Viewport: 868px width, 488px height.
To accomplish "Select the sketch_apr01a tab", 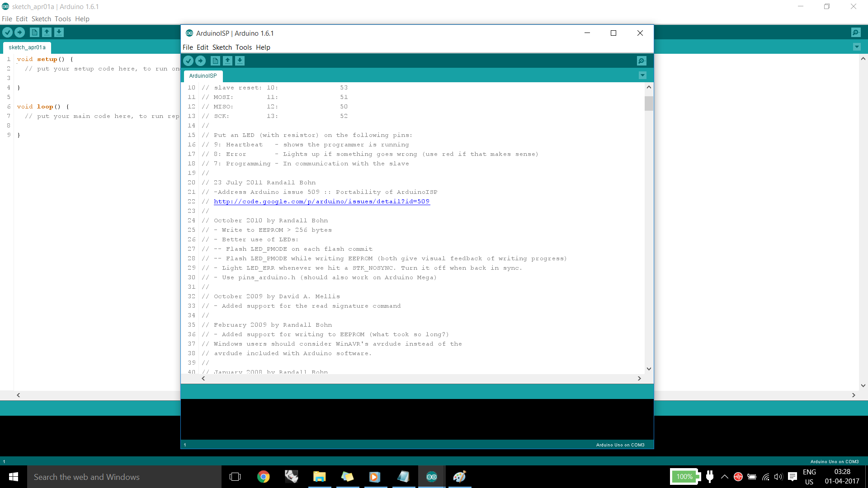I will tap(27, 47).
